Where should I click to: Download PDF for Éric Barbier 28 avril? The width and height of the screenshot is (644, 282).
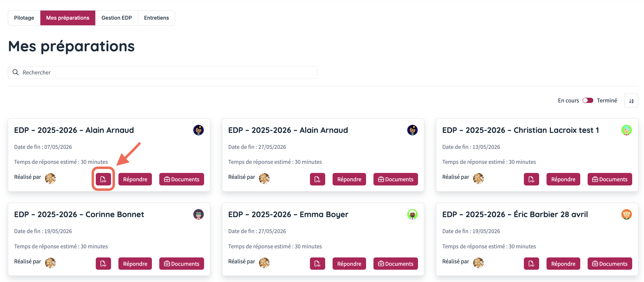coord(531,264)
